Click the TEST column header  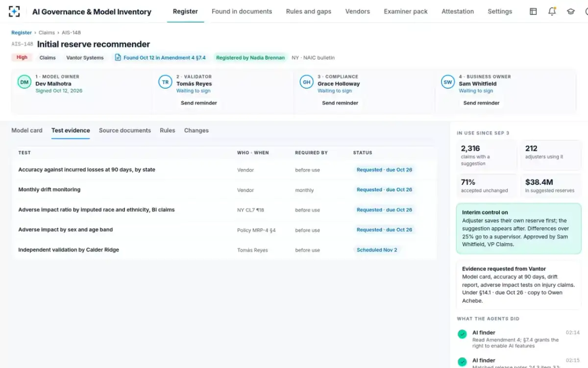24,153
